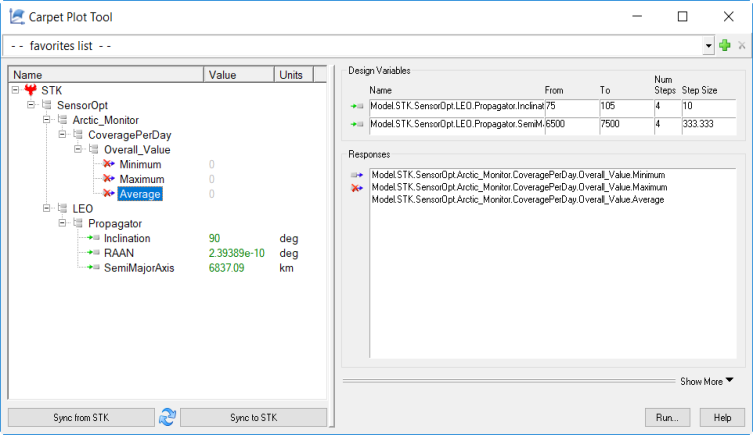Click the add favorite green plus icon
Viewport: 753px width, 435px height.
point(725,46)
